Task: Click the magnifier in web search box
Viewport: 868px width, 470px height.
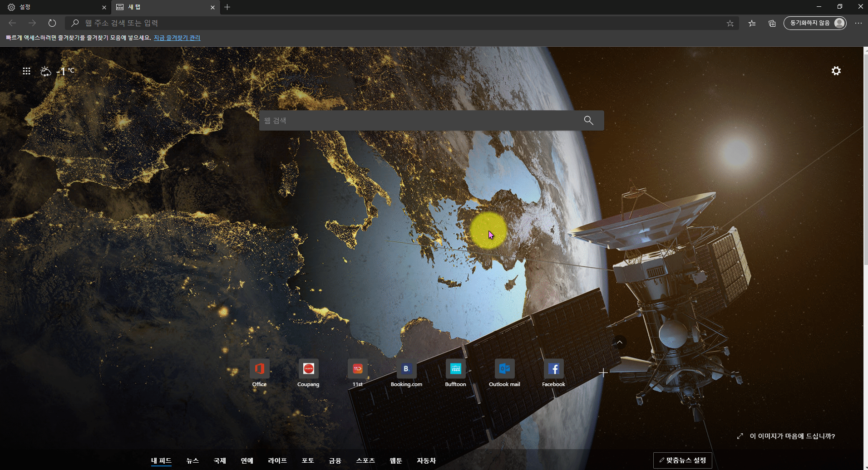Action: click(x=588, y=120)
